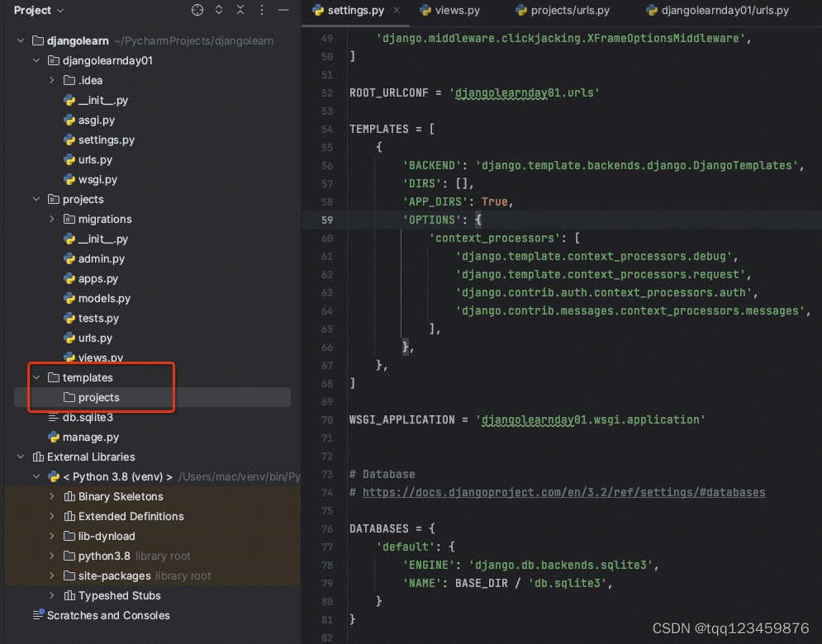Viewport: 822px width, 644px height.
Task: Click the library icon next to External Libraries
Action: point(39,457)
